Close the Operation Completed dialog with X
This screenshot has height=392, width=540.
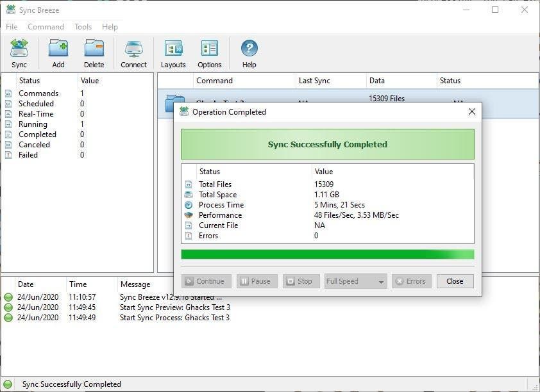point(472,111)
